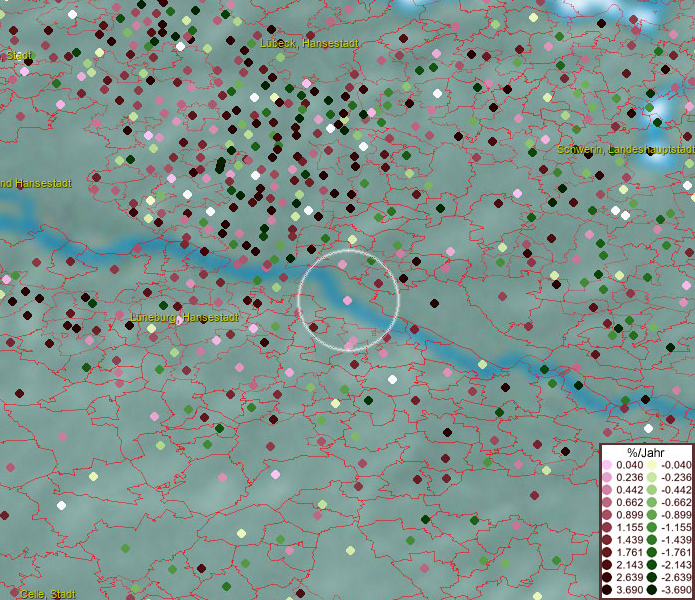Select the legend value -1.761
The width and height of the screenshot is (695, 600).
tap(676, 552)
